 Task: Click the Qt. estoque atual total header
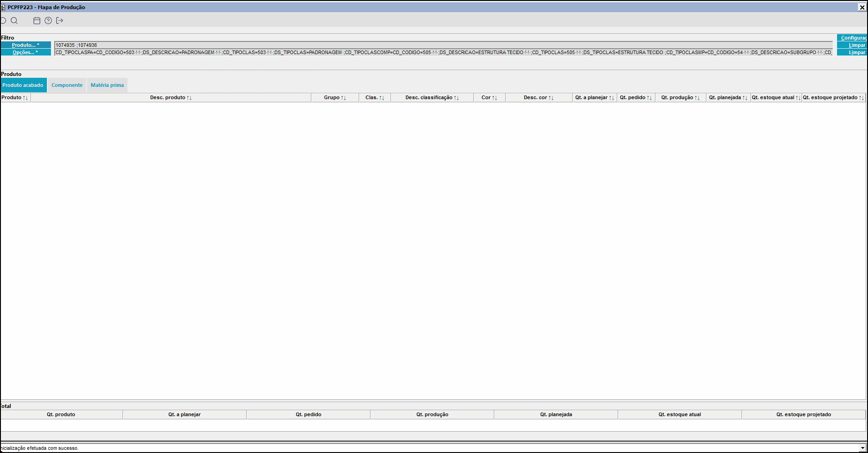click(680, 414)
